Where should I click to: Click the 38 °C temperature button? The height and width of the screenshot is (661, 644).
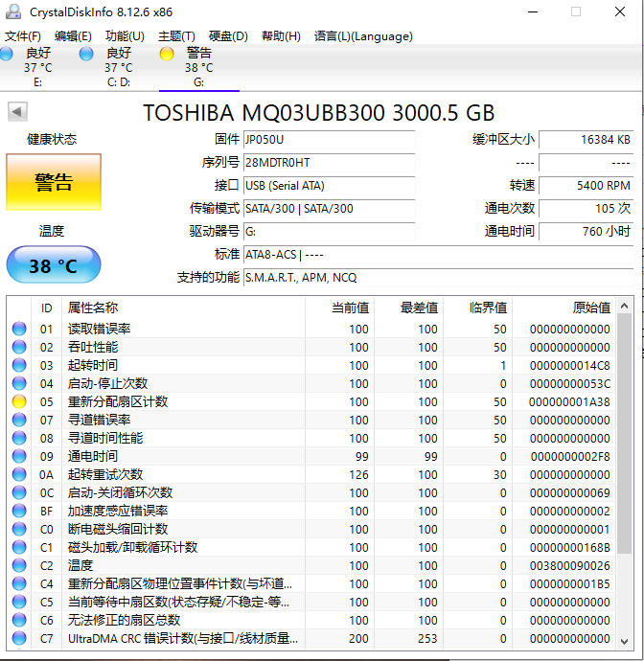[54, 264]
